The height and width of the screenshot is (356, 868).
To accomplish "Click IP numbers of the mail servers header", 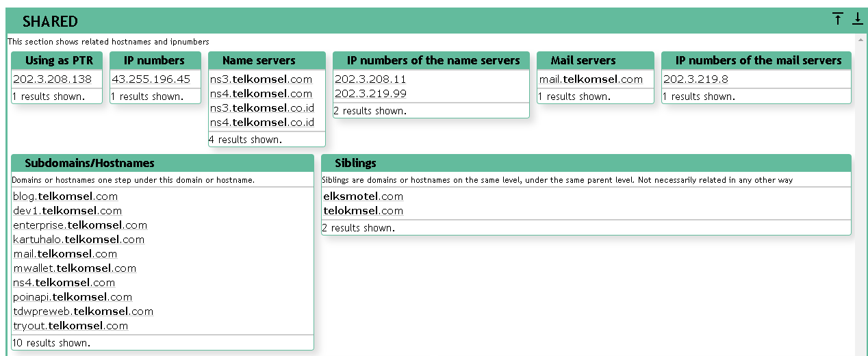I will [x=756, y=60].
